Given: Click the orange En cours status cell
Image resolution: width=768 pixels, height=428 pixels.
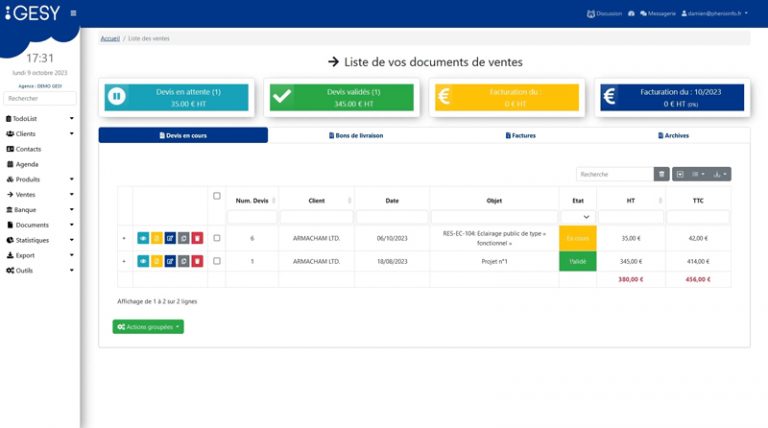Looking at the screenshot, I should tap(577, 238).
